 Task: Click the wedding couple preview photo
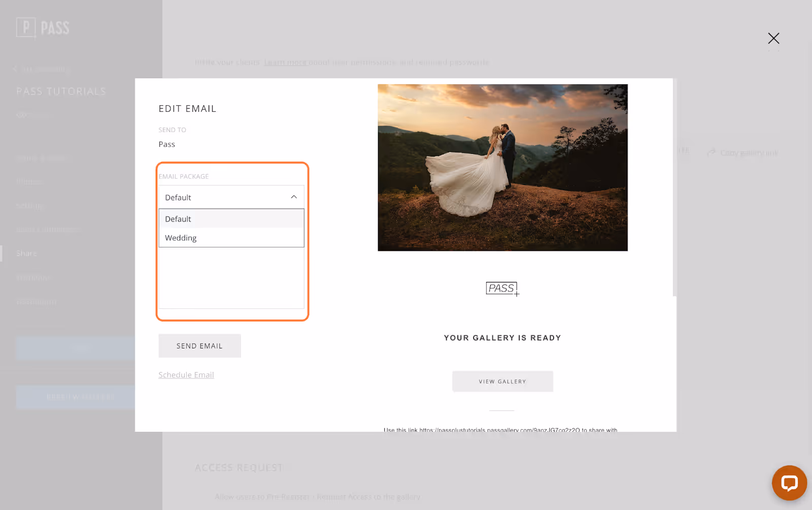pyautogui.click(x=502, y=168)
